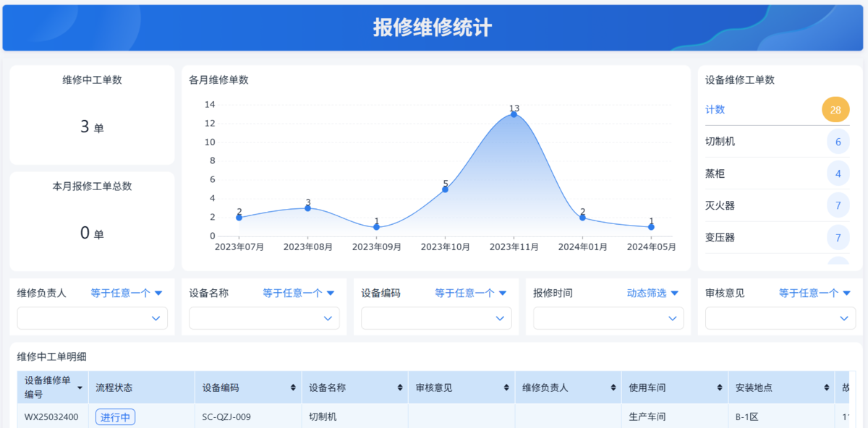Image resolution: width=868 pixels, height=428 pixels.
Task: Sort the 设备名称 column with the sort arrows
Action: pyautogui.click(x=401, y=387)
